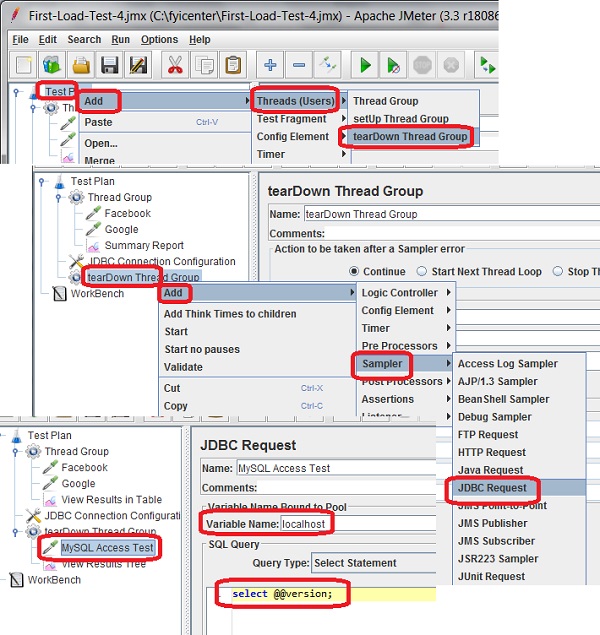
Task: Click the View Results in Table icon
Action: coord(51,500)
